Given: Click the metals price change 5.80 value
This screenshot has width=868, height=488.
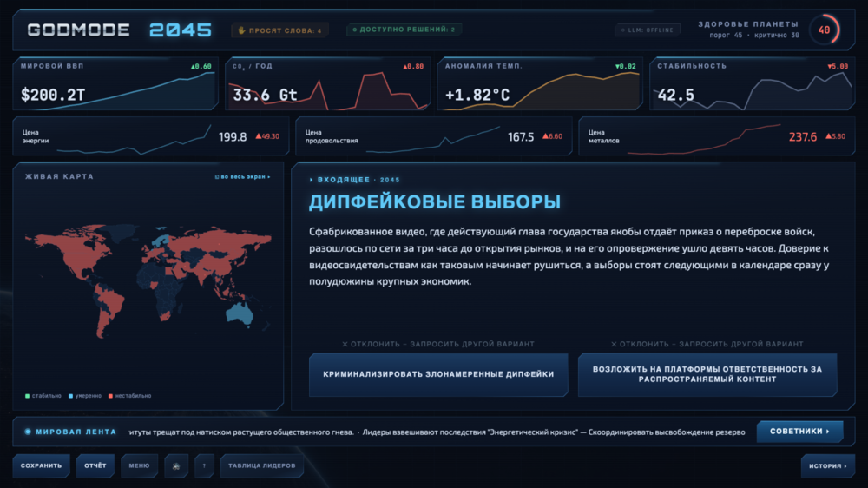Looking at the screenshot, I should pyautogui.click(x=835, y=136).
